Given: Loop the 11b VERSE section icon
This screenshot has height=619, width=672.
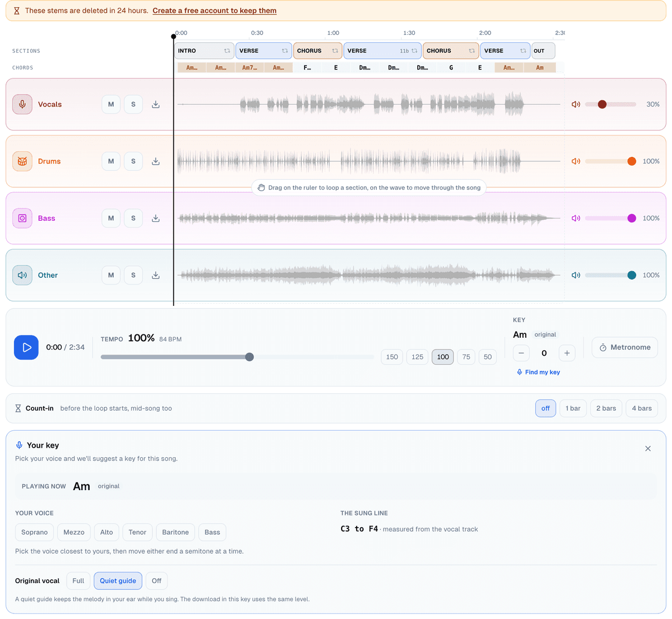Looking at the screenshot, I should pyautogui.click(x=414, y=51).
